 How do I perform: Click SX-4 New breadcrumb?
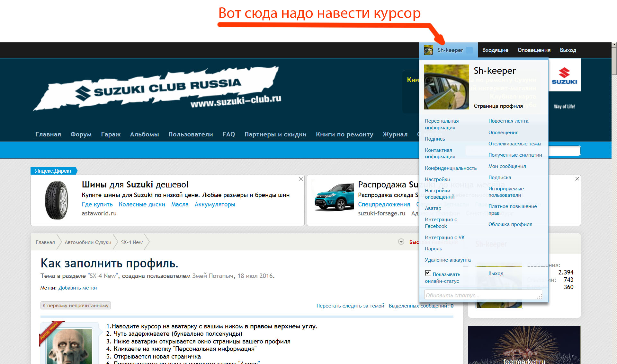132,242
